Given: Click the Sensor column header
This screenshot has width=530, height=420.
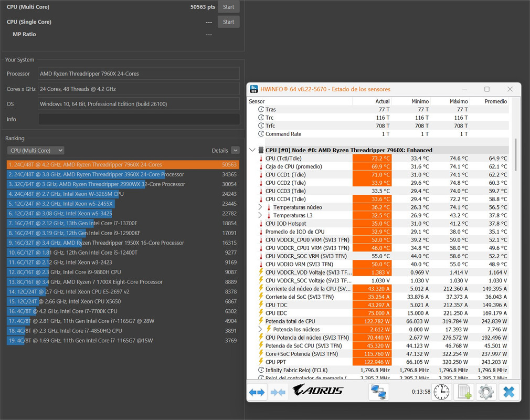Looking at the screenshot, I should click(x=300, y=101).
